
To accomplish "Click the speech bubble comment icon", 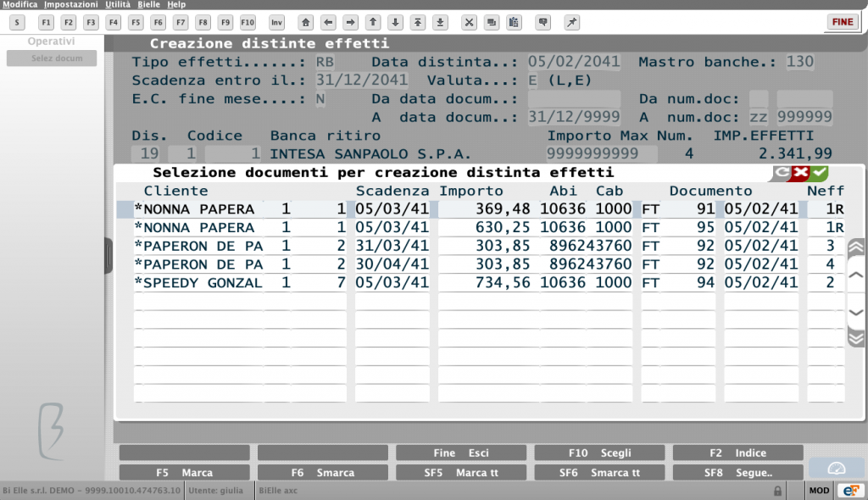I will pos(543,23).
